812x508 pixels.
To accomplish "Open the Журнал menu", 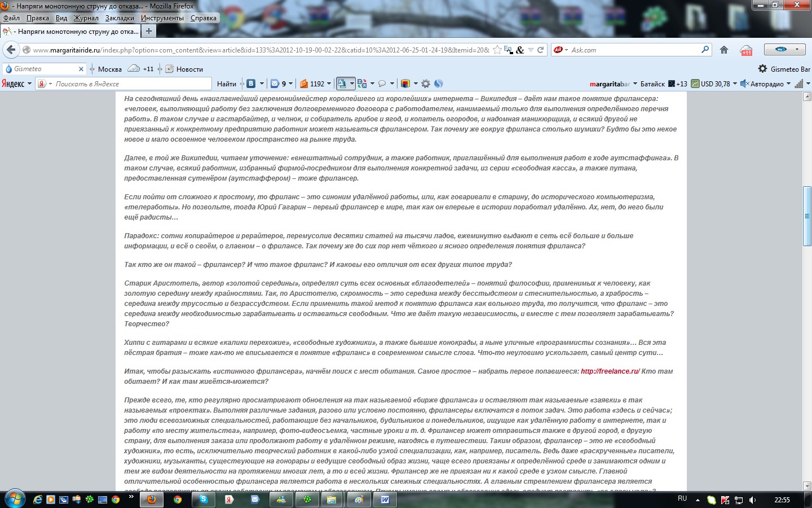I will click(86, 18).
